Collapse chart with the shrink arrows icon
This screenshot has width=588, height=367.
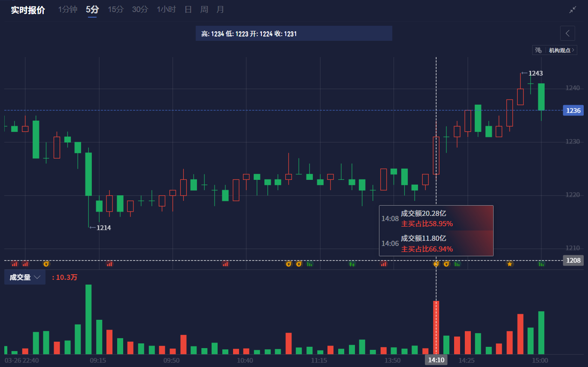[x=573, y=10]
